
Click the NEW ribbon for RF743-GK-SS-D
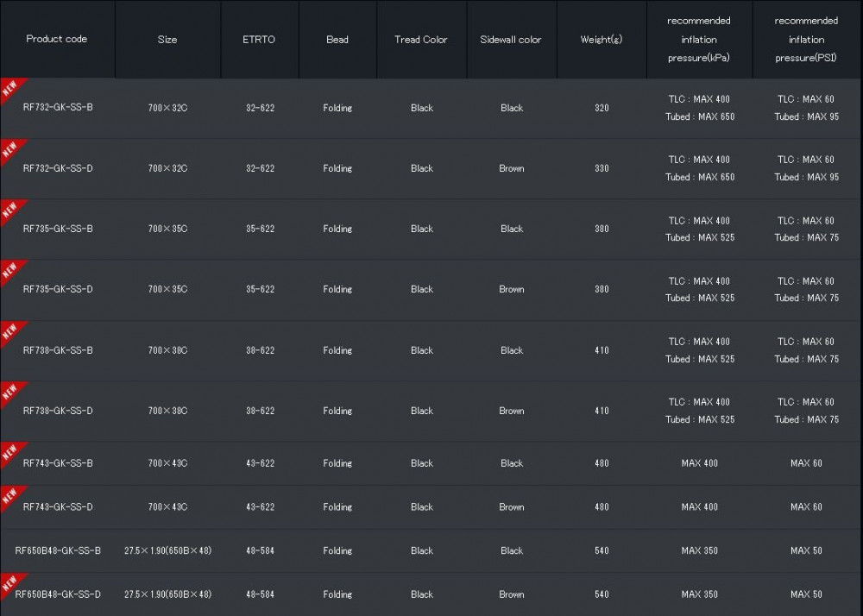(9, 495)
